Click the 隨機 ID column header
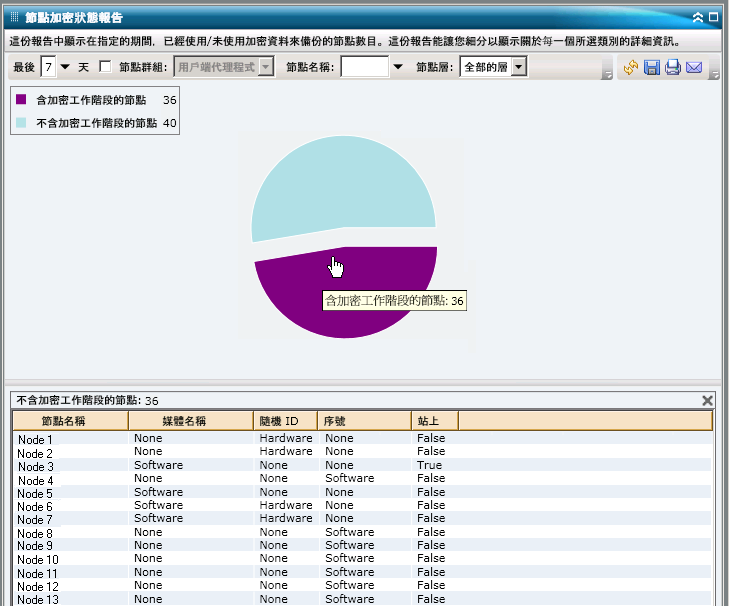Viewport: 729px width, 606px height. (285, 421)
